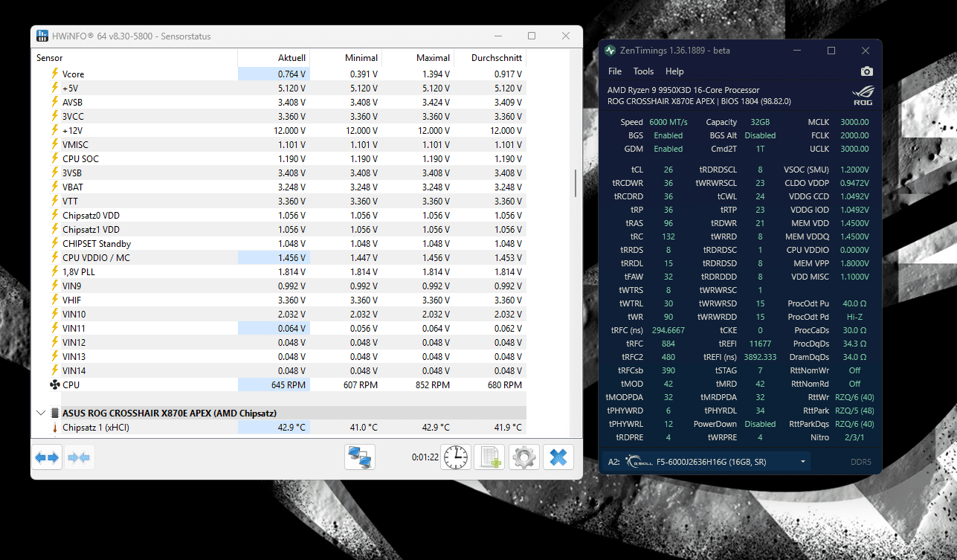Click the expand-view arrows icon in HWiNFO toolbar

point(47,457)
